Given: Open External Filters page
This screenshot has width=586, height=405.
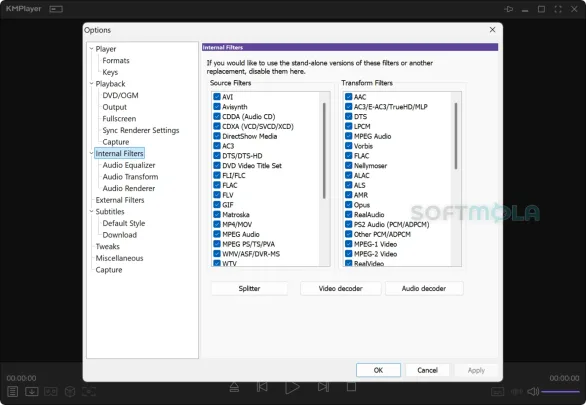Looking at the screenshot, I should pos(120,200).
